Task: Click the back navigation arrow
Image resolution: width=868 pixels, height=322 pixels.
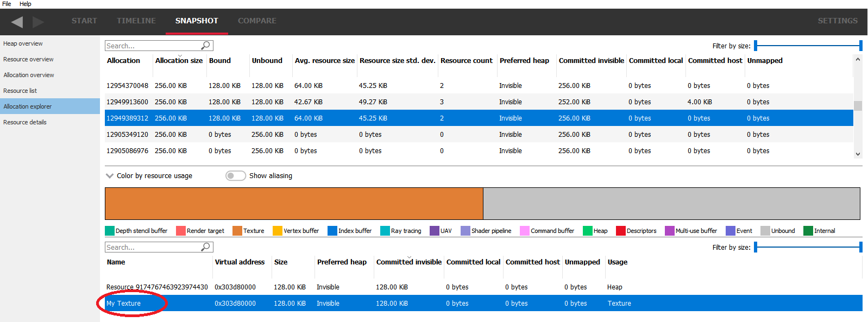Action: point(17,22)
